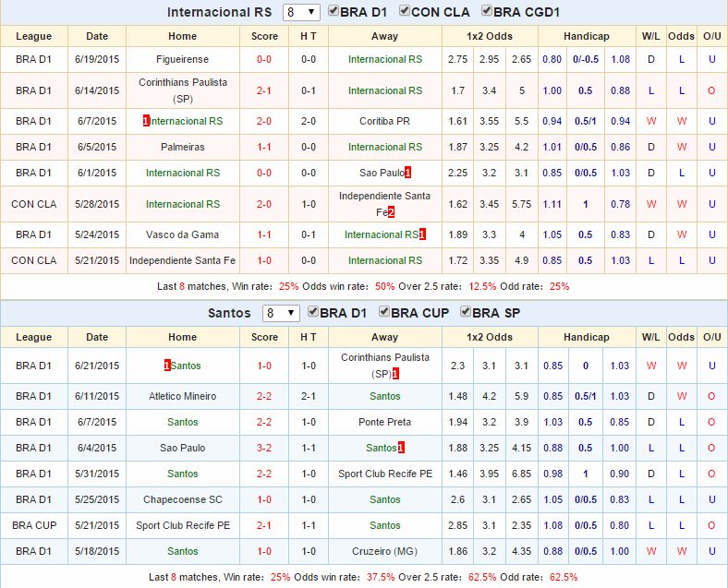Open Internacional vs Coritiba 2-0 score
The image size is (728, 588).
tap(264, 122)
